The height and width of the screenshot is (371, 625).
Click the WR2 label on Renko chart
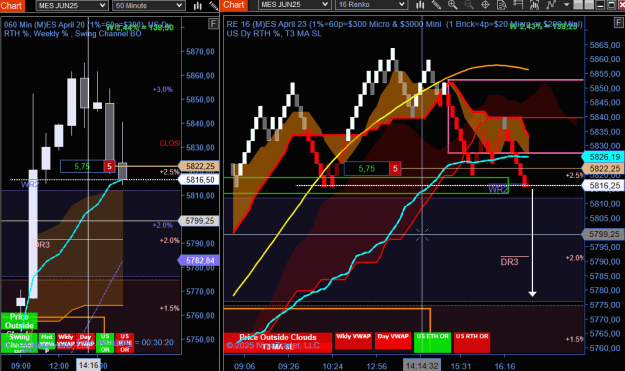(x=498, y=189)
